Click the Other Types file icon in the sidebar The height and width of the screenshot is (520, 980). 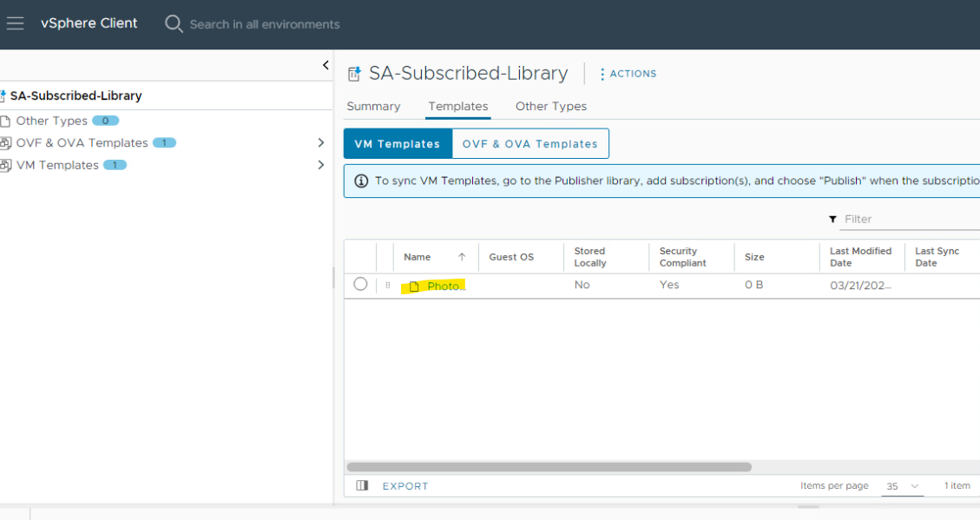point(5,122)
